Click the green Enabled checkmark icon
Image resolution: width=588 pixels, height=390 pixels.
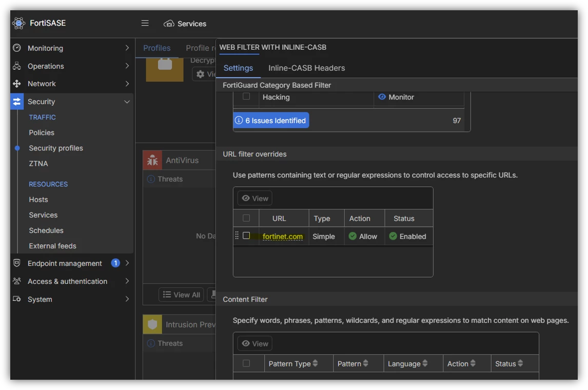393,236
